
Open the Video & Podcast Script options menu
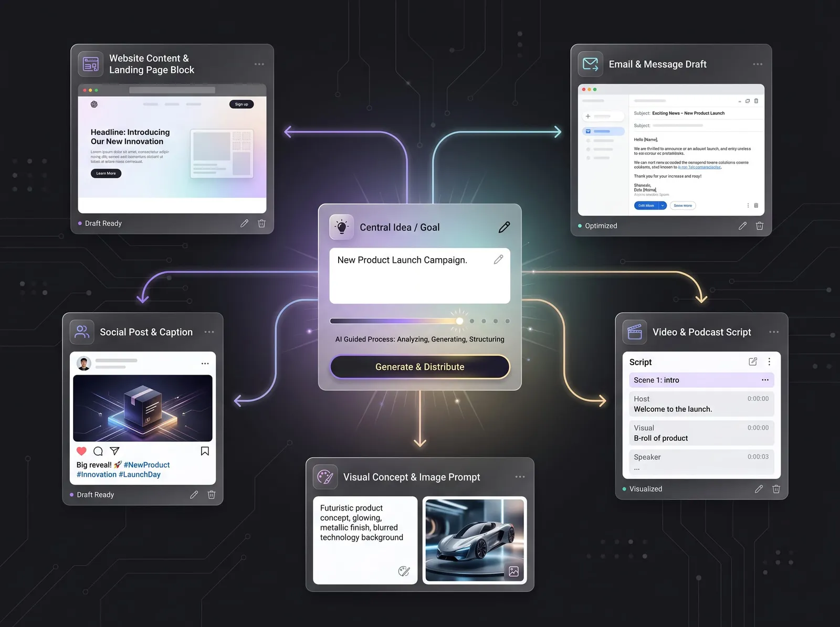(774, 332)
